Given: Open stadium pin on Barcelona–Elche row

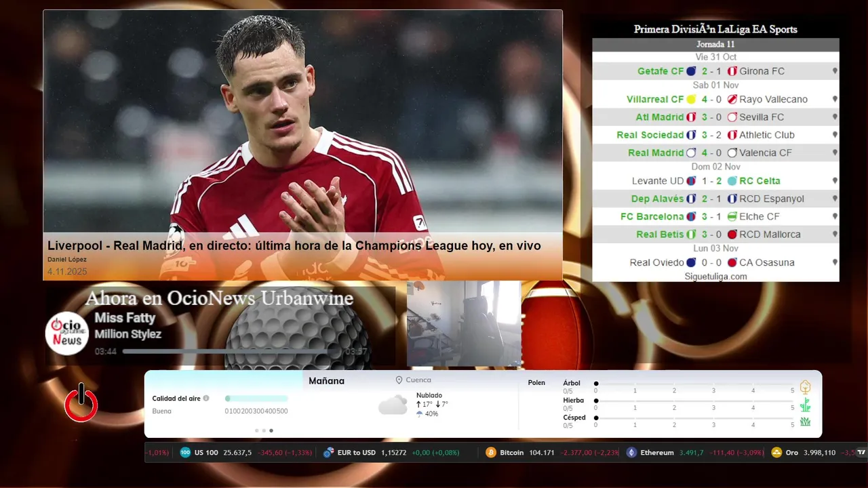Looking at the screenshot, I should click(835, 217).
